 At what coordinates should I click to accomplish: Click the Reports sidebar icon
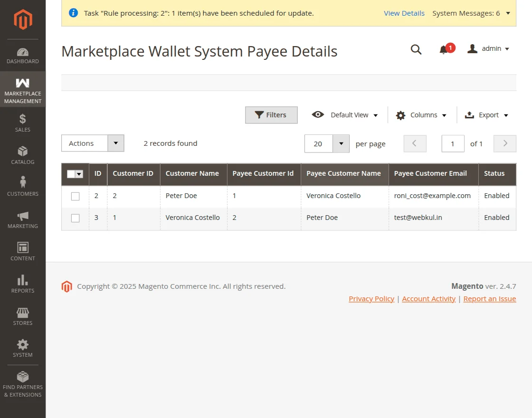coord(22,279)
